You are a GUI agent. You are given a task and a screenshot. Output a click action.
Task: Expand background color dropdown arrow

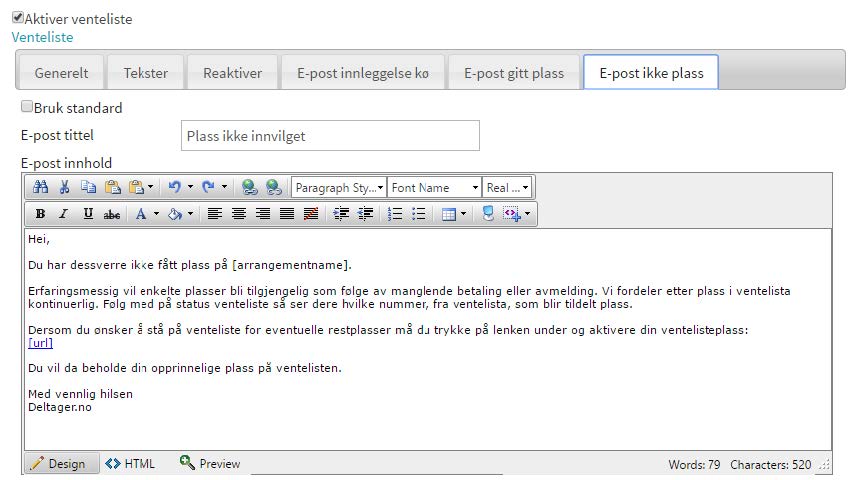coord(190,214)
